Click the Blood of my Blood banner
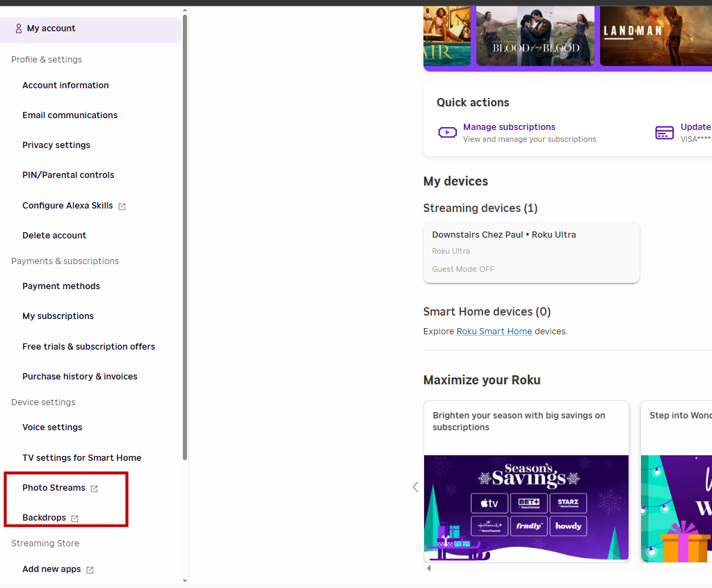Viewport: 712px width, 588px height. [535, 36]
